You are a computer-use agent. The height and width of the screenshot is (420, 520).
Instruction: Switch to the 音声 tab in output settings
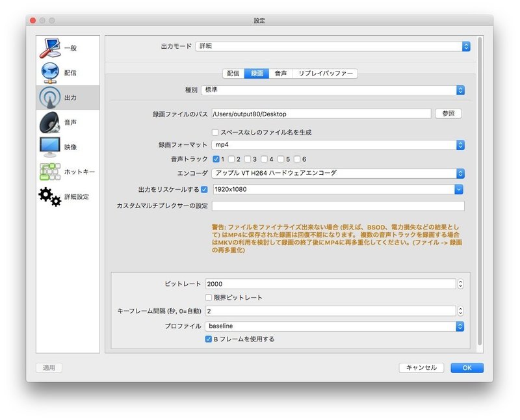281,73
